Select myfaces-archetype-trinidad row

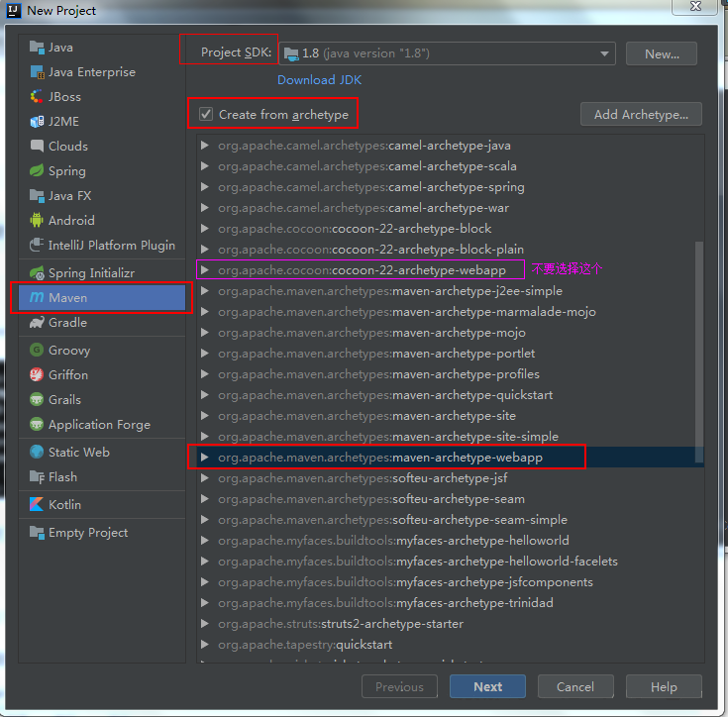click(x=450, y=602)
